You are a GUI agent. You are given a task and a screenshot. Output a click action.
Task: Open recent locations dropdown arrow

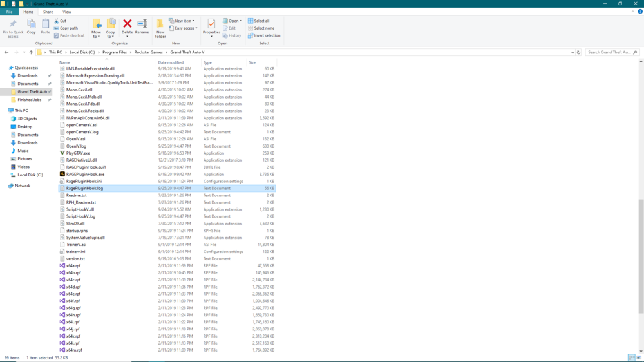24,52
